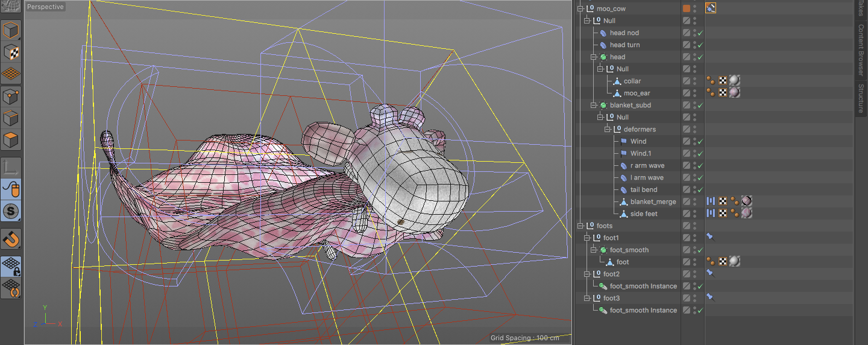Image resolution: width=868 pixels, height=345 pixels.
Task: Select foot_smooth Instance under foot2
Action: tap(643, 286)
